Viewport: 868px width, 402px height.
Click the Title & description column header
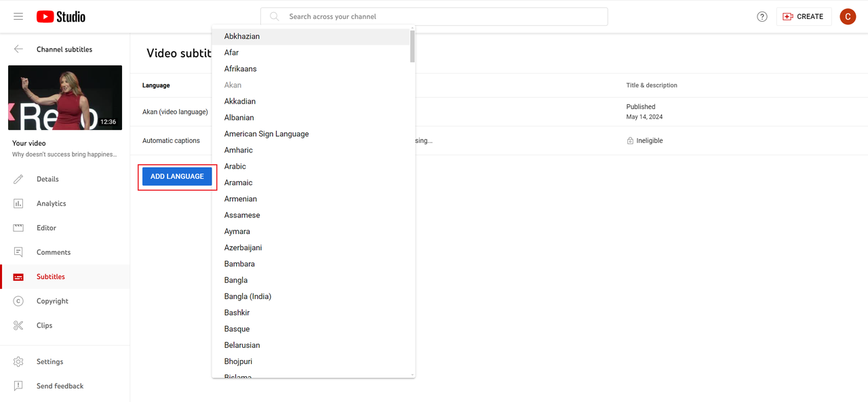652,85
